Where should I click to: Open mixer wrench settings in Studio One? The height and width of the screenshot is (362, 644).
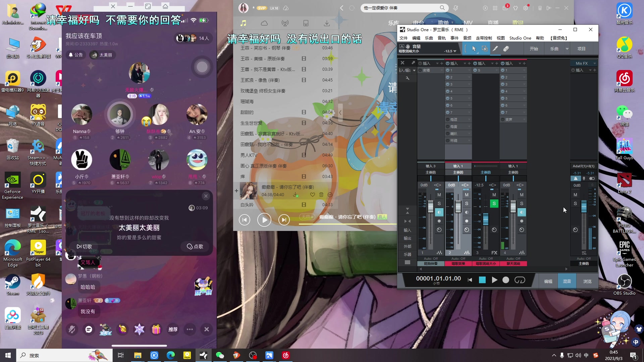pos(408,78)
